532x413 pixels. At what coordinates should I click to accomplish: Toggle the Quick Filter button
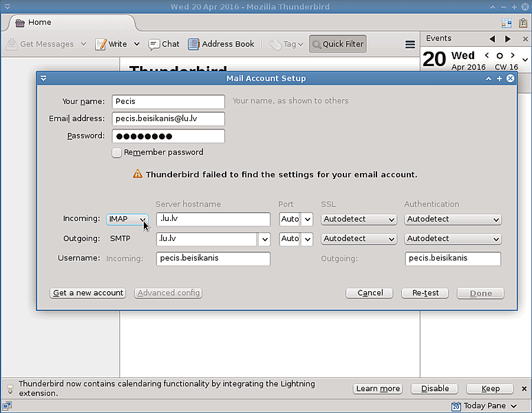coord(338,44)
